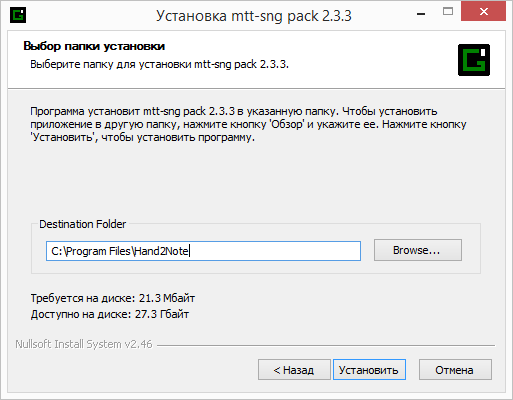513x400 pixels.
Task: Go back with the '< Назад' button
Action: pyautogui.click(x=294, y=370)
